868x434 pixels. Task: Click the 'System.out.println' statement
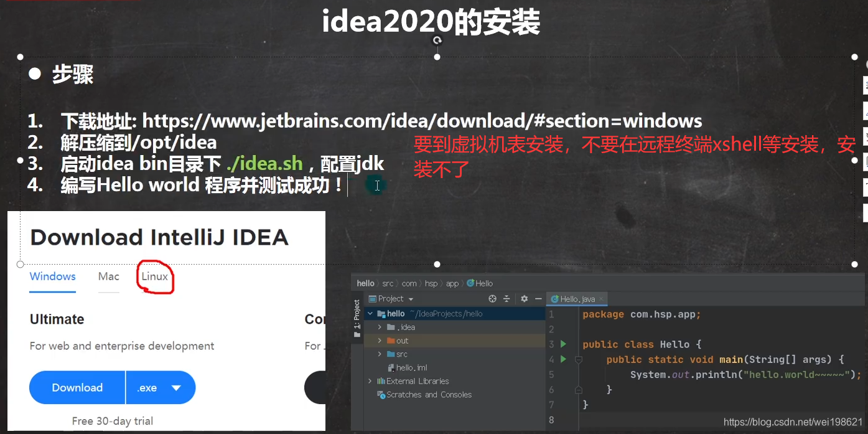(x=745, y=374)
